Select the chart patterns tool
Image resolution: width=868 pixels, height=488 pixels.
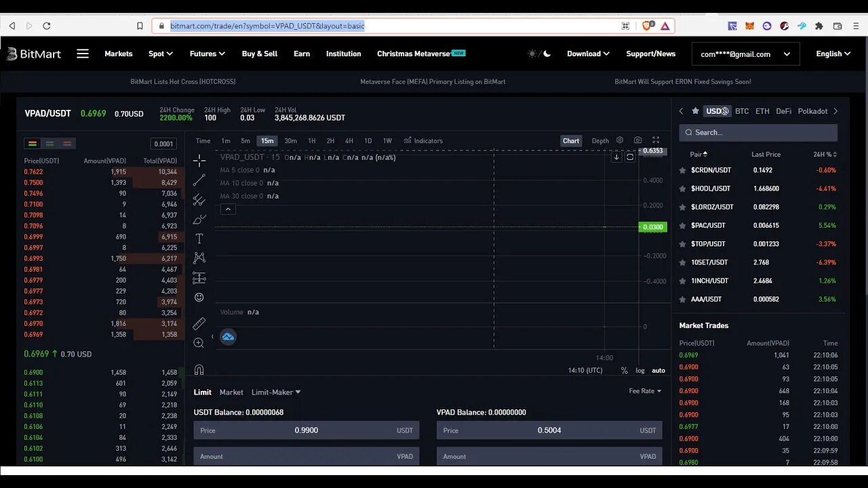click(x=199, y=258)
